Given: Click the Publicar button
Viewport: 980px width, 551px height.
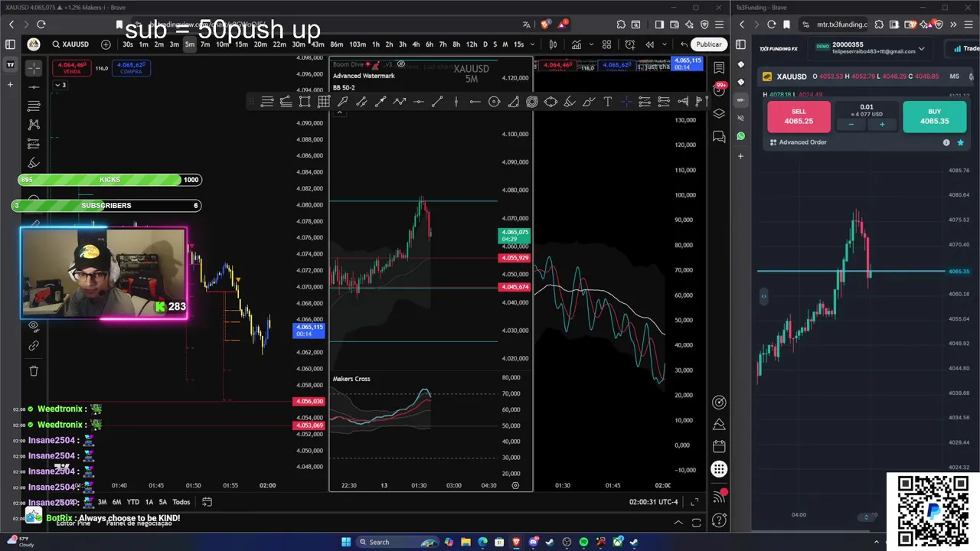Looking at the screenshot, I should click(709, 44).
